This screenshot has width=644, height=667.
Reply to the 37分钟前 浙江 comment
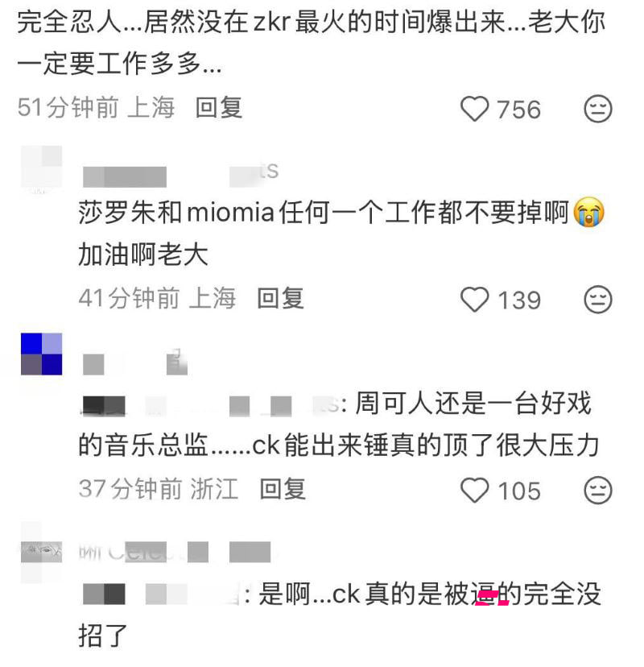(283, 488)
